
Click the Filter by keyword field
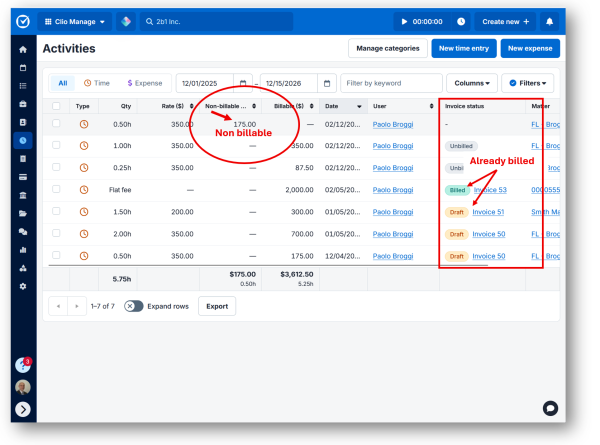coord(391,83)
